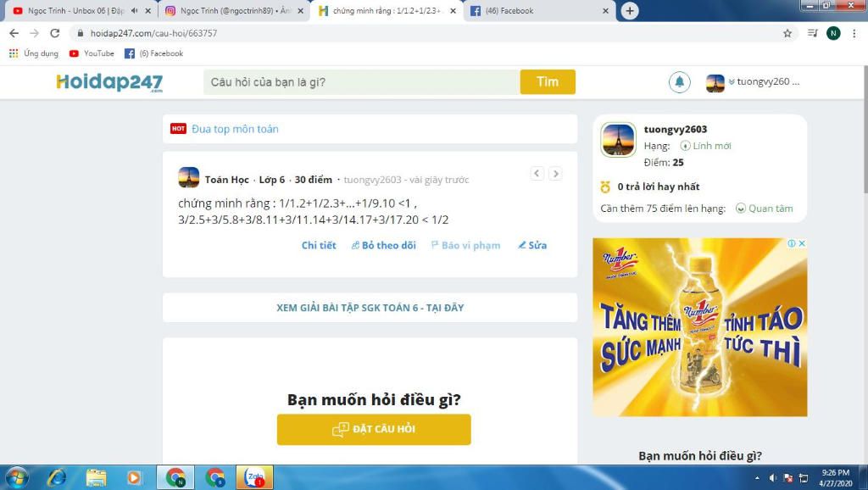Bookmark this page with the star icon
This screenshot has width=868, height=490.
787,33
